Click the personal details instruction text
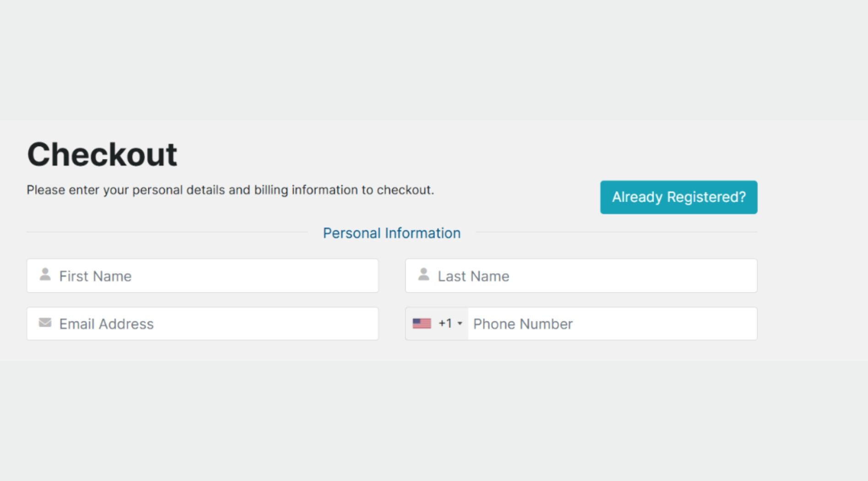The height and width of the screenshot is (481, 868). click(230, 190)
